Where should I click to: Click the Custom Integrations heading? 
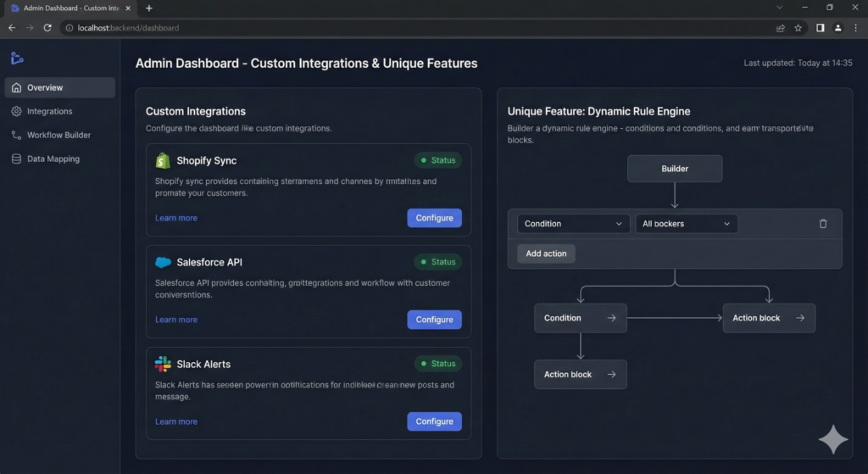tap(196, 111)
